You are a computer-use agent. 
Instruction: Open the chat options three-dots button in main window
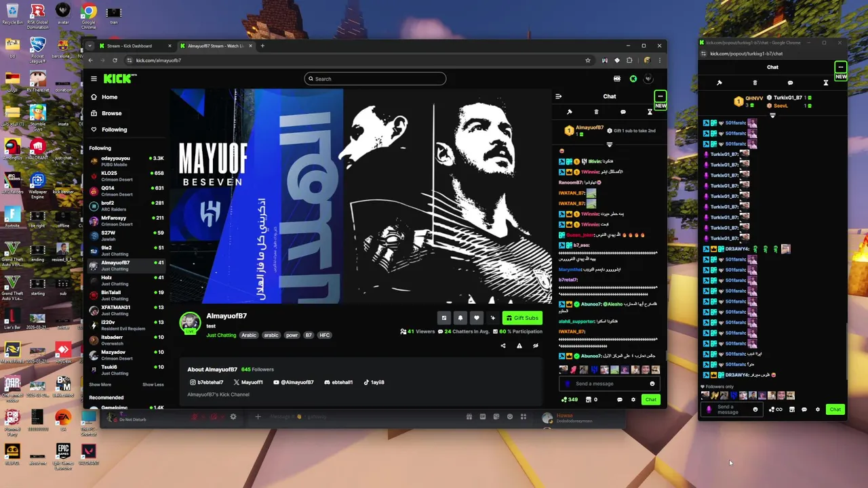(x=660, y=96)
